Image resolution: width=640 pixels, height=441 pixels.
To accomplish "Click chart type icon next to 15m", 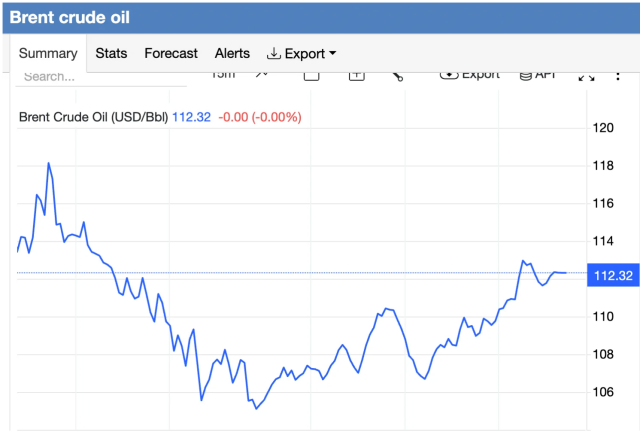I will pyautogui.click(x=262, y=74).
